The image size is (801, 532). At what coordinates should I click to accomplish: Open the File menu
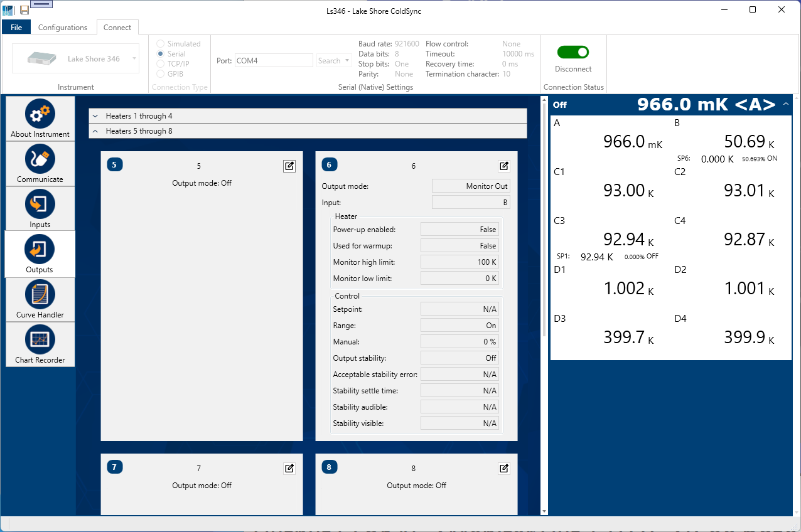coord(16,28)
